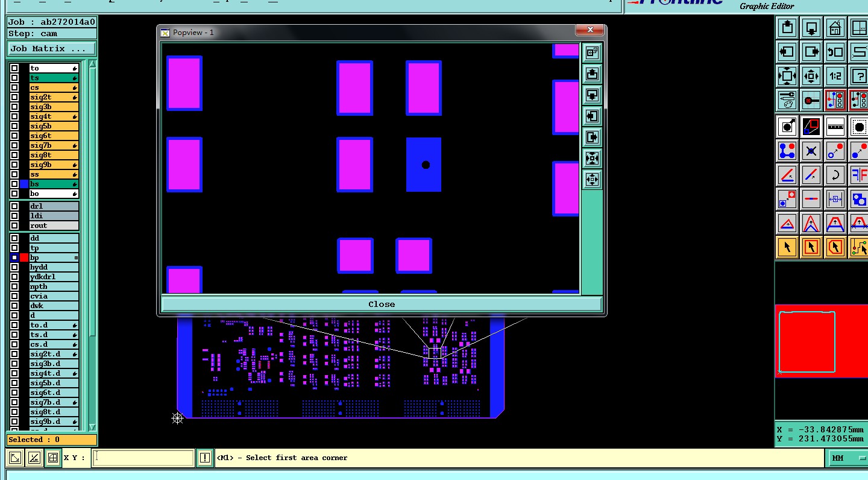Click the first traffic light net icon
868x480 pixels.
coord(835,100)
